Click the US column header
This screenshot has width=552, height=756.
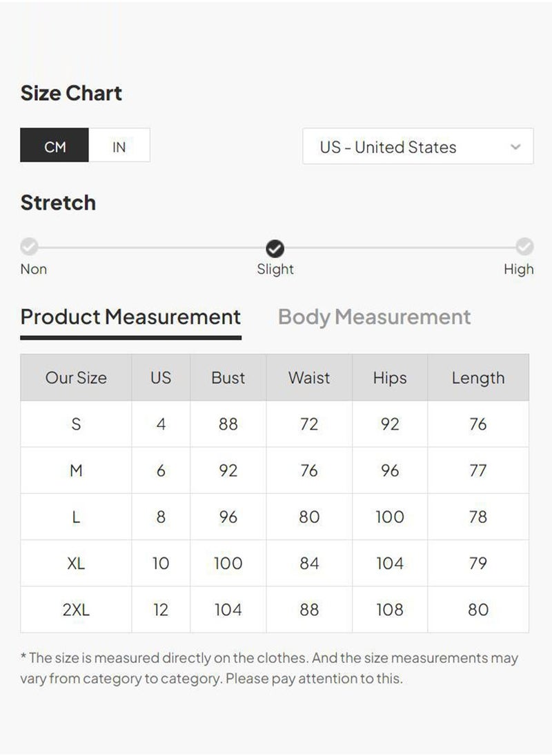pos(161,377)
